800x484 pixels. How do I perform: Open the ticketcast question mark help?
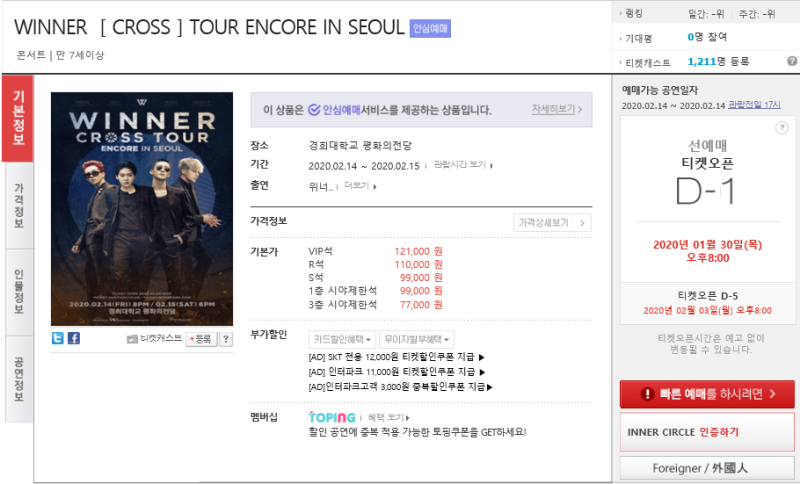pyautogui.click(x=226, y=339)
